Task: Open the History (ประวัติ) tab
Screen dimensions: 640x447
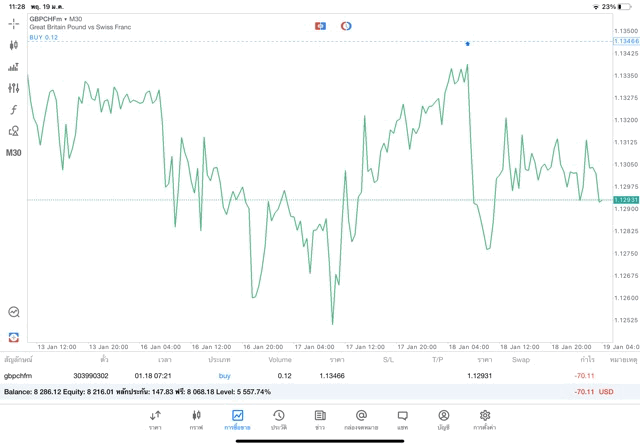Action: pyautogui.click(x=278, y=419)
